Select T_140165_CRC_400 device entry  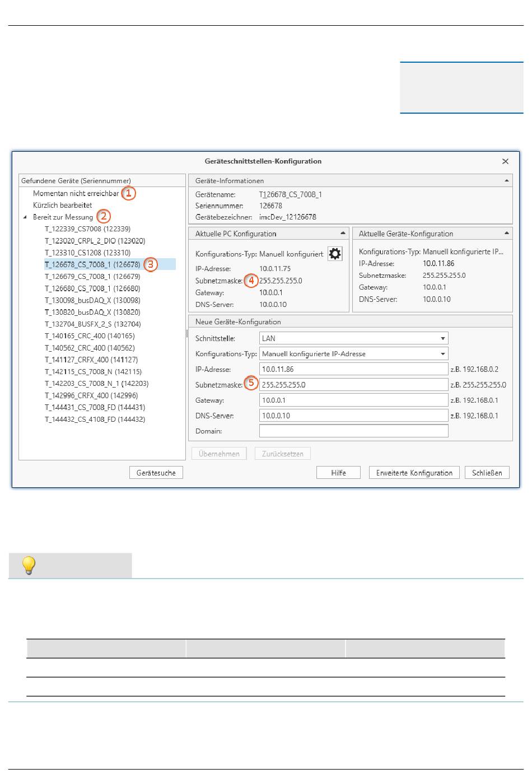[90, 336]
